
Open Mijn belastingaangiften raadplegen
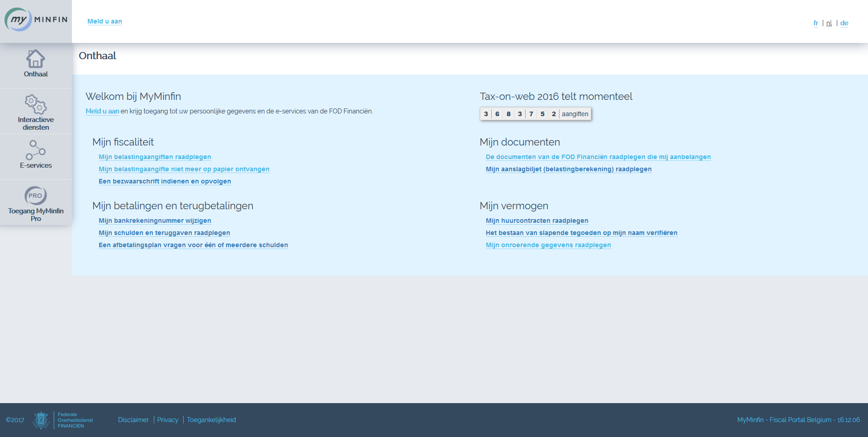(155, 157)
